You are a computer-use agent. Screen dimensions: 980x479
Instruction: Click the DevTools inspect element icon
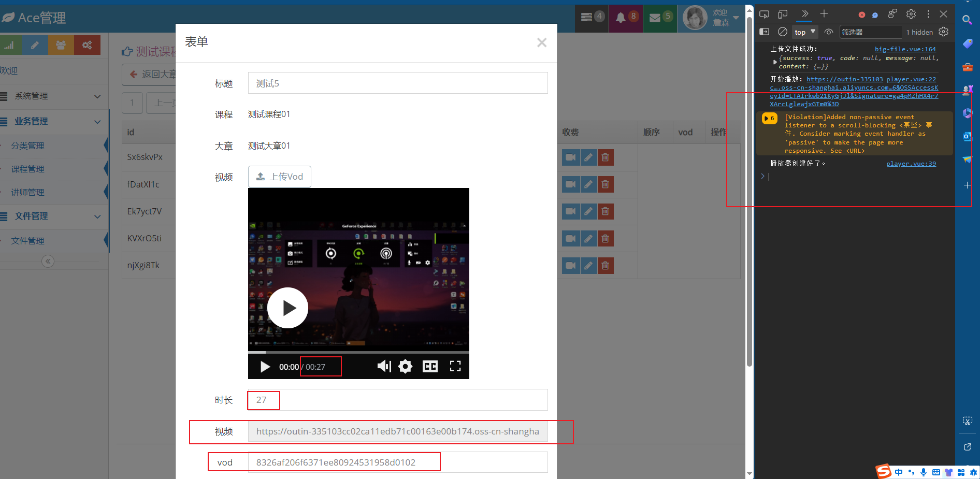(764, 14)
